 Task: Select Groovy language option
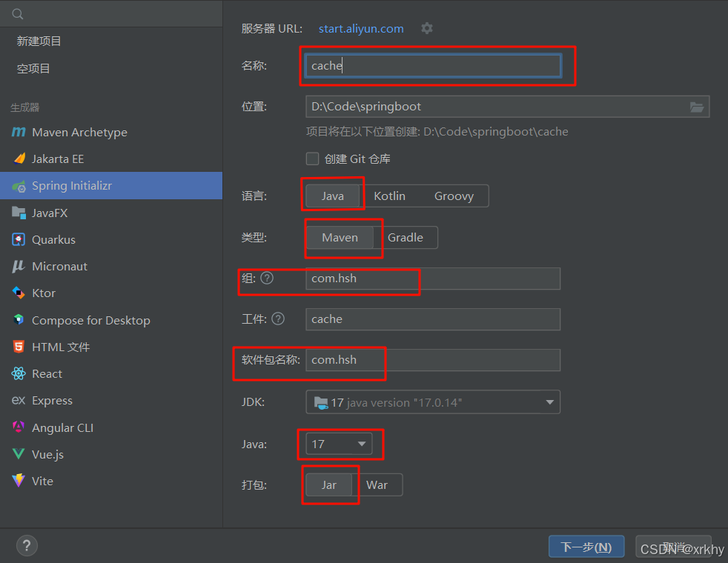[x=454, y=196]
